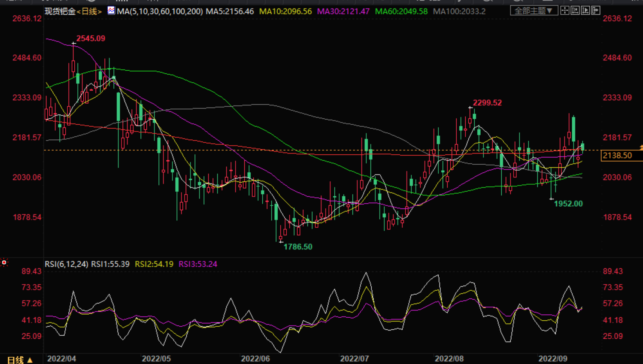
Task: Click the red flashing dot icon beside RSI
Action: pyautogui.click(x=4, y=262)
